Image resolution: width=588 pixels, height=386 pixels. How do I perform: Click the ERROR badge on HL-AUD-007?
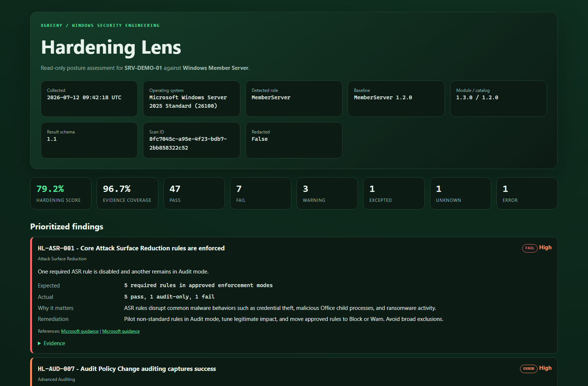pyautogui.click(x=528, y=369)
